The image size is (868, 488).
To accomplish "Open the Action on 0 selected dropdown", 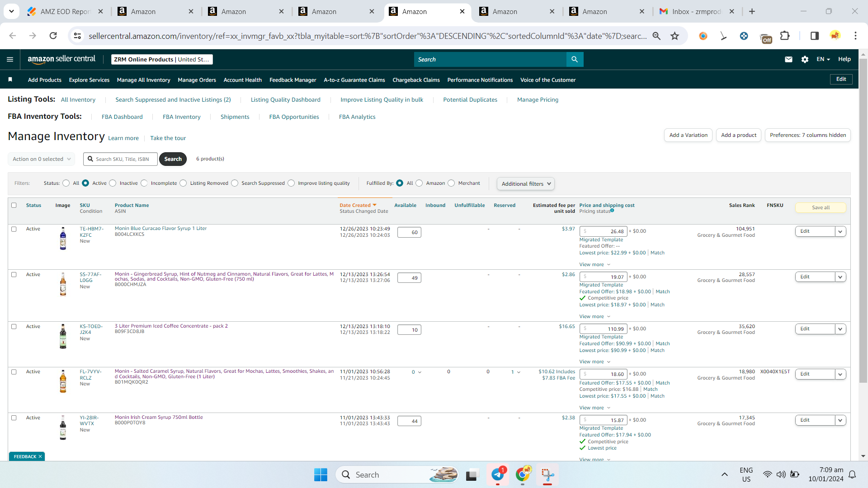I will point(41,159).
